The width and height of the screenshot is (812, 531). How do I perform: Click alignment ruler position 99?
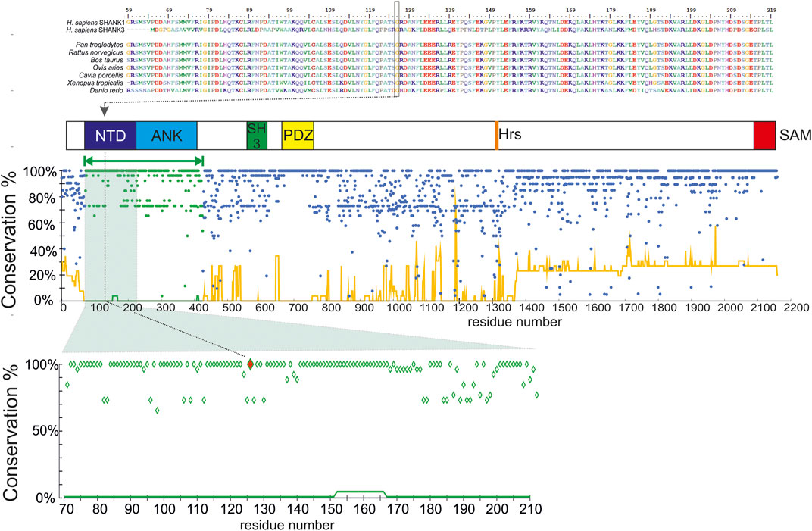coord(289,10)
